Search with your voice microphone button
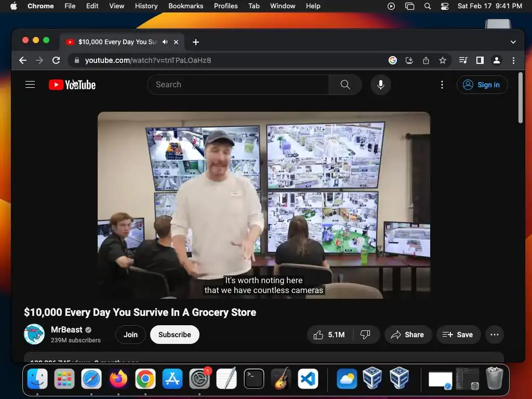 381,85
